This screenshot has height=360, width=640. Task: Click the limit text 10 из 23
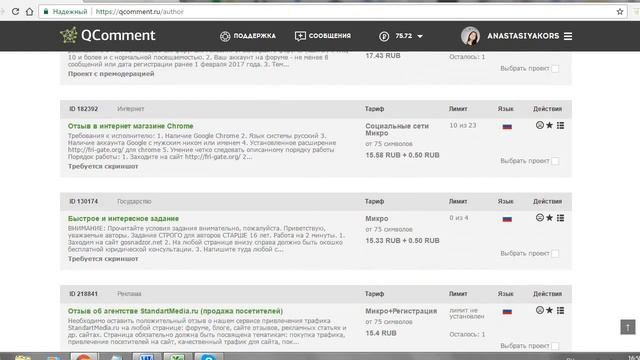[x=462, y=125]
